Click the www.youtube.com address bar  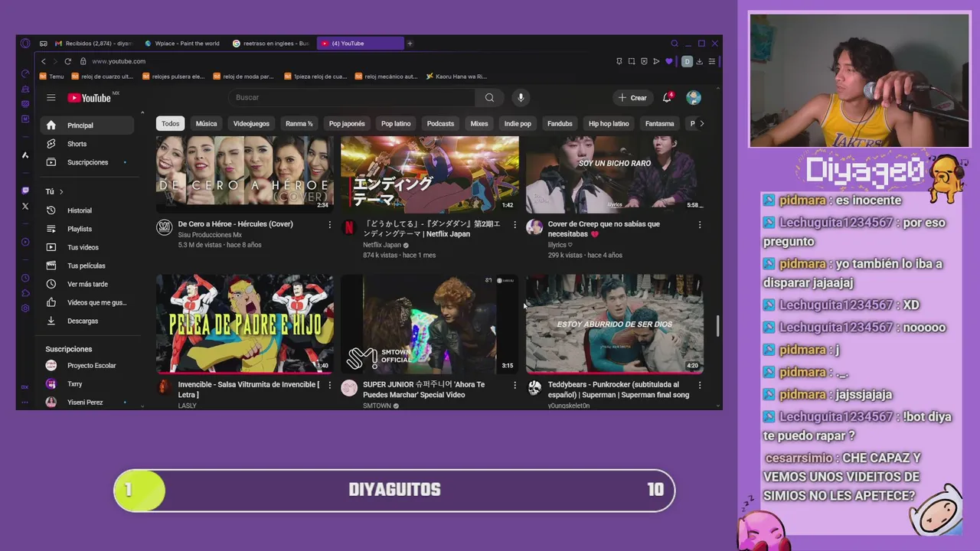click(119, 61)
